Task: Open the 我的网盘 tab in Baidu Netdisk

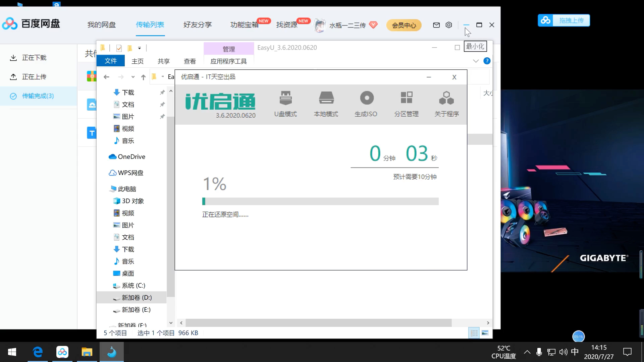Action: (x=101, y=25)
